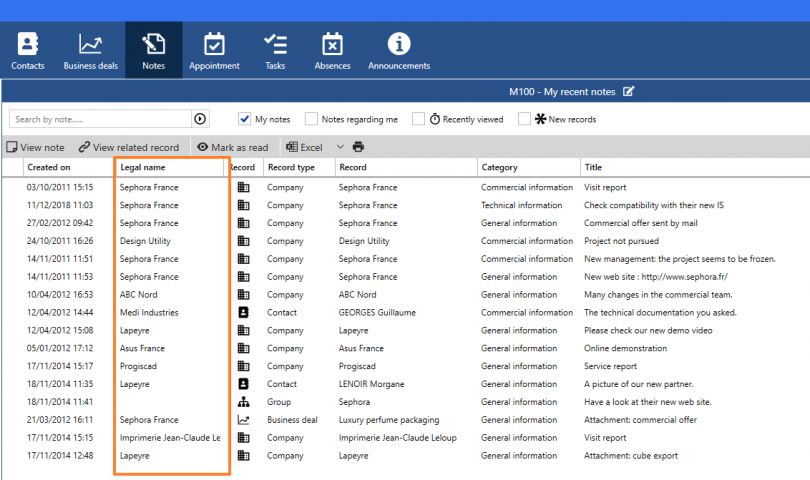810x480 pixels.
Task: Focus the Search by note field
Action: click(100, 119)
